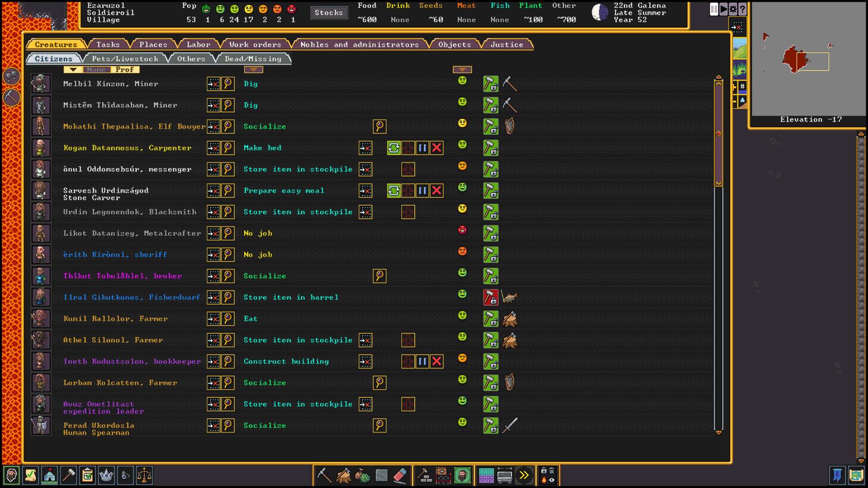Cancel the Prepare easy meal job
The width and height of the screenshot is (868, 488).
[437, 190]
